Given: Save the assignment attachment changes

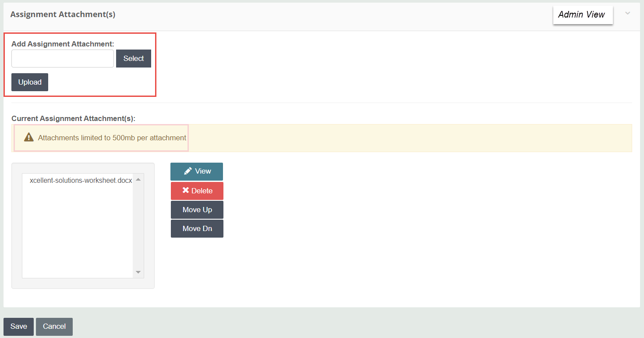Looking at the screenshot, I should click(x=18, y=326).
